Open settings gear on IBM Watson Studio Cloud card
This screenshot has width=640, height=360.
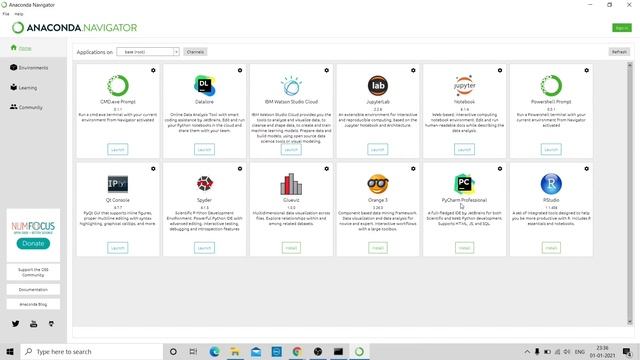(x=327, y=70)
